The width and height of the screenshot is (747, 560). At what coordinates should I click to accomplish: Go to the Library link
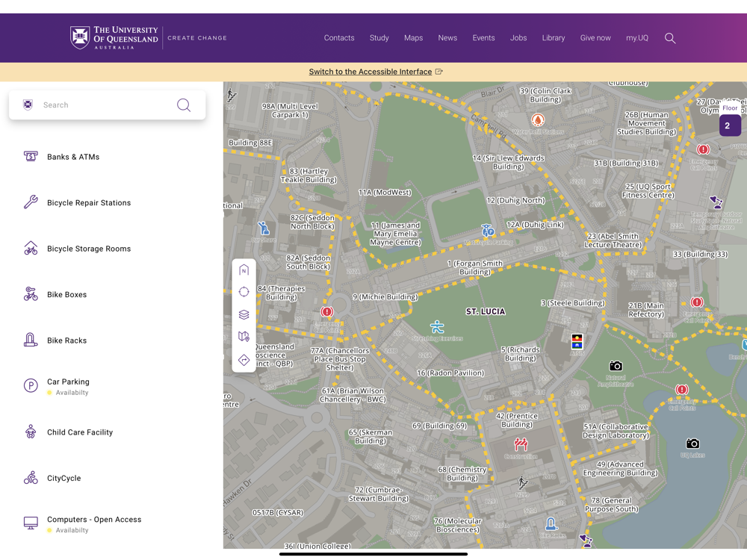[x=554, y=38]
